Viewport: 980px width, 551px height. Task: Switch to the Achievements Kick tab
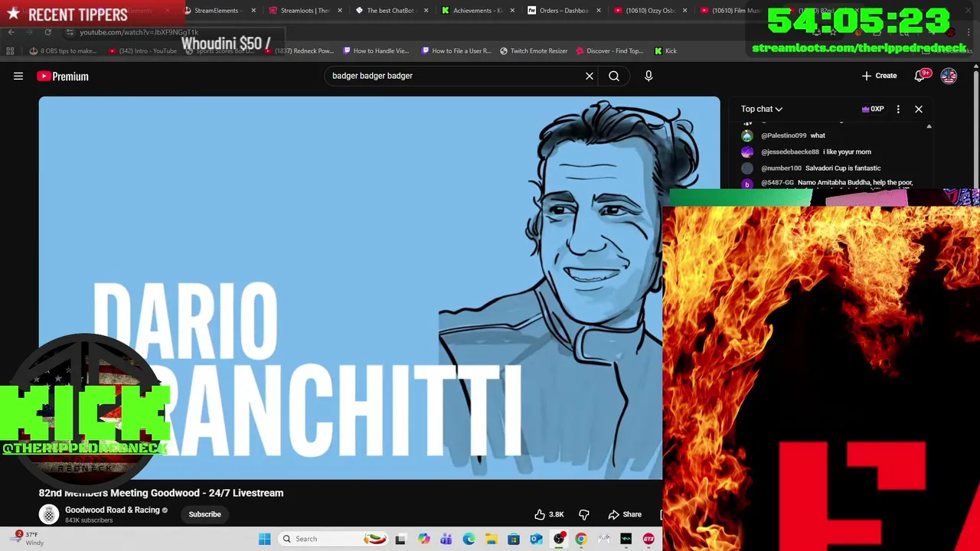click(476, 11)
